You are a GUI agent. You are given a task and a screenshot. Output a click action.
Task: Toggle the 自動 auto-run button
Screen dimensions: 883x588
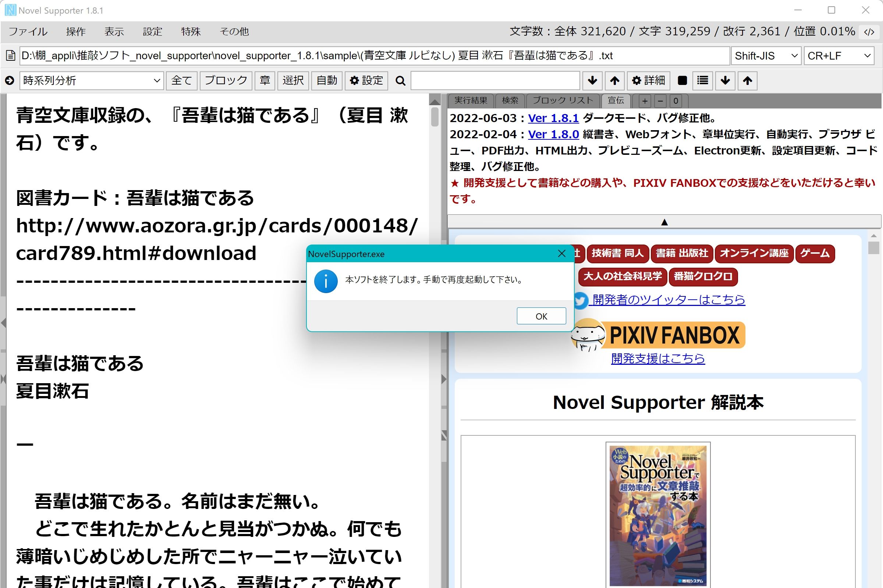(327, 81)
